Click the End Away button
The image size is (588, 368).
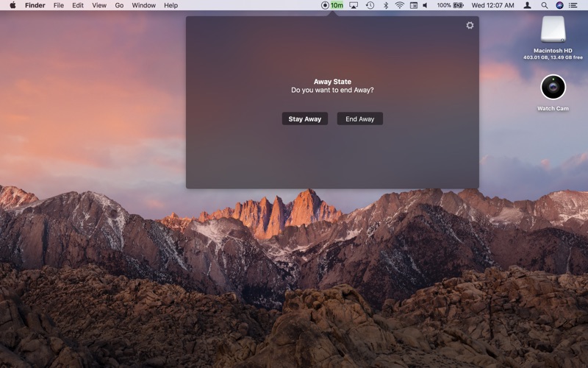click(x=359, y=118)
